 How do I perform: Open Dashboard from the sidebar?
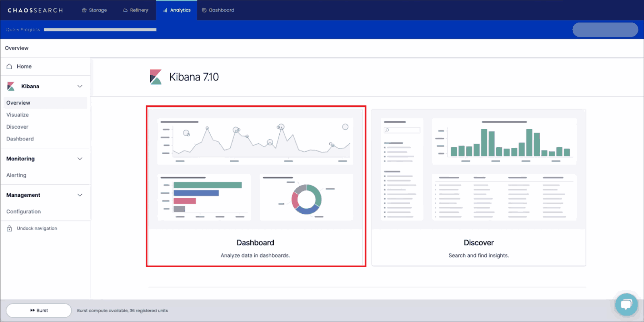click(x=20, y=139)
